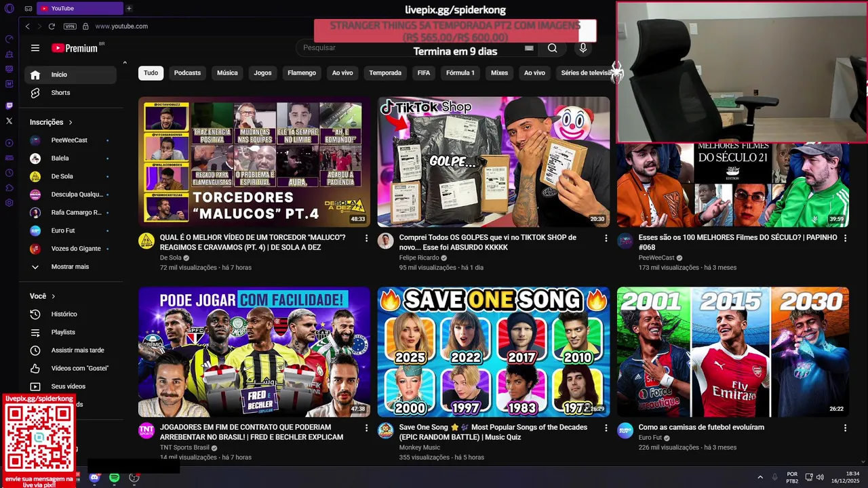Screen dimensions: 868x488
Task: Select the FIFA filter chip
Action: click(424, 73)
